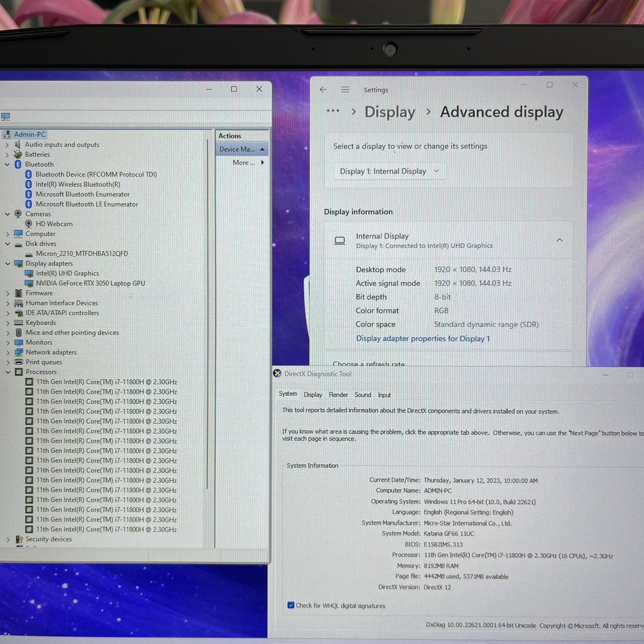644x644 pixels.
Task: Click the 8-bit Bit depth value
Action: (443, 297)
